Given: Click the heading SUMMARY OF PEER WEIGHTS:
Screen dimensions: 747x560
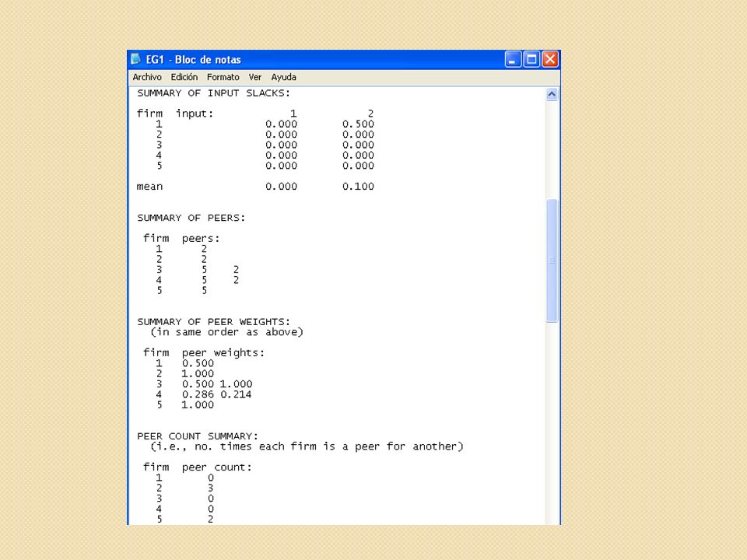Looking at the screenshot, I should point(213,322).
